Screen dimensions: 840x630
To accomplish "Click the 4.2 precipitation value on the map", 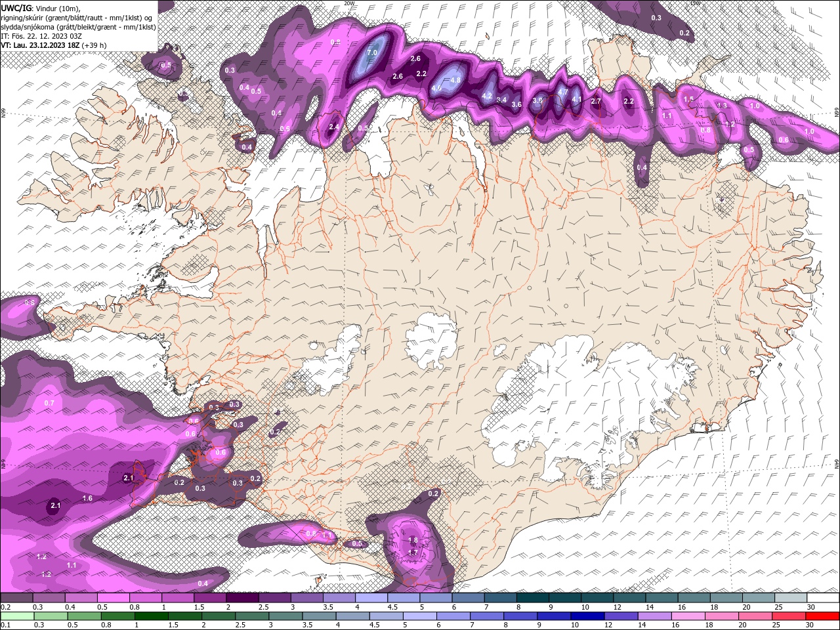I will point(487,96).
